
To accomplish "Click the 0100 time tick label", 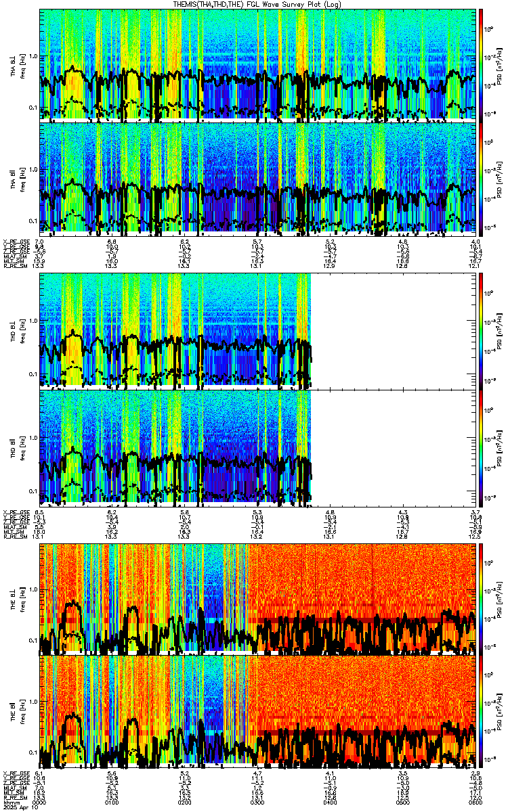I will pos(112,803).
